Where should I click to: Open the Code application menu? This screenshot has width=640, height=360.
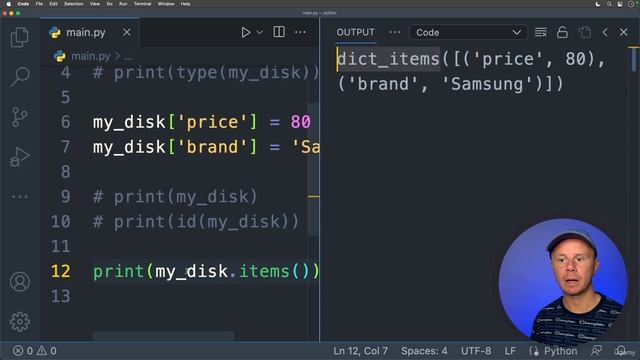coord(23,4)
